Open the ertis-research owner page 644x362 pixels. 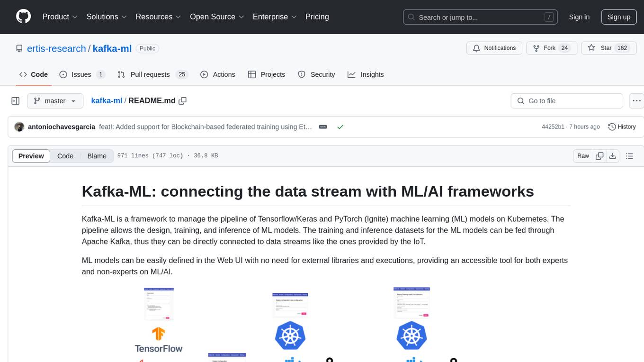tap(56, 48)
